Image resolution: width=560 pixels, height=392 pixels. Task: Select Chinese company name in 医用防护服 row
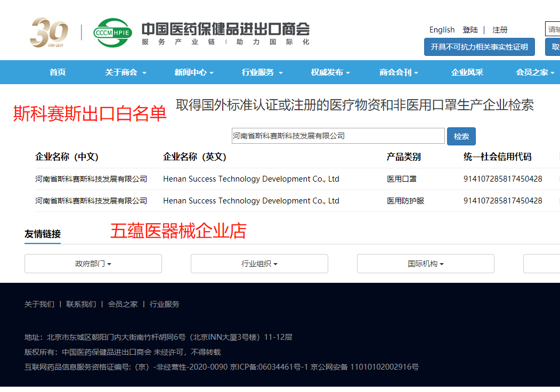point(91,201)
